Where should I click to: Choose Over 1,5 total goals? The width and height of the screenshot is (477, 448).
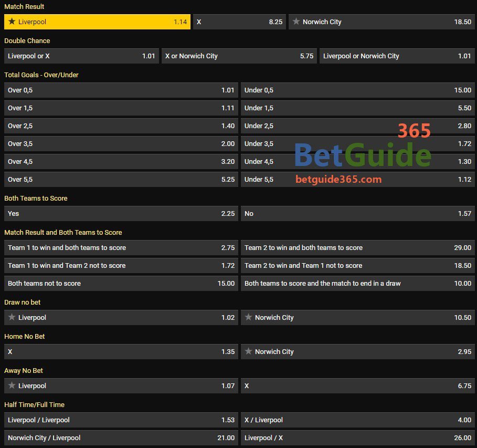[x=121, y=108]
